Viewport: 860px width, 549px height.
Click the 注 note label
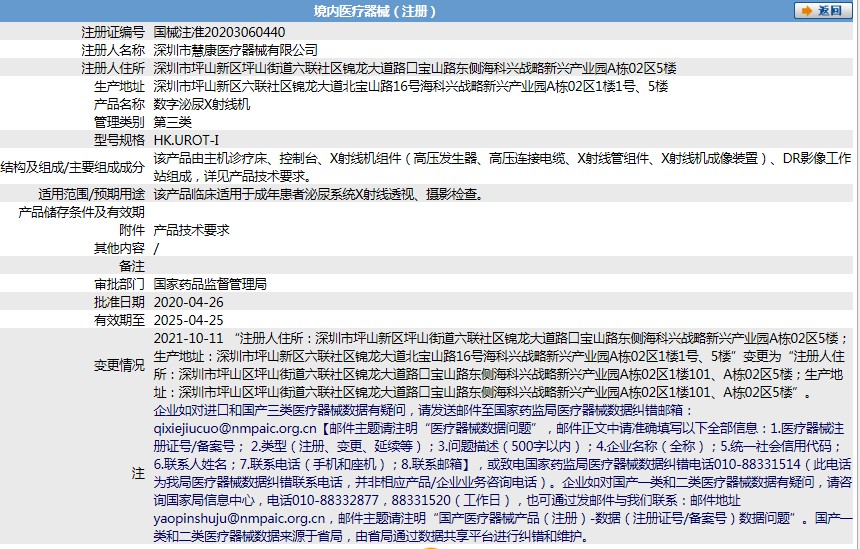pyautogui.click(x=138, y=473)
